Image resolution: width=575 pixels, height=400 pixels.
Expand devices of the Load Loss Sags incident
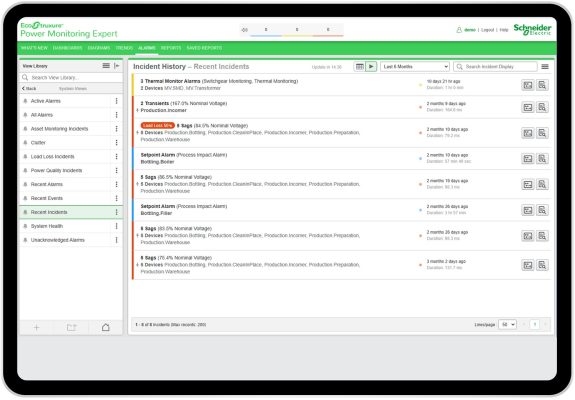pyautogui.click(x=138, y=133)
